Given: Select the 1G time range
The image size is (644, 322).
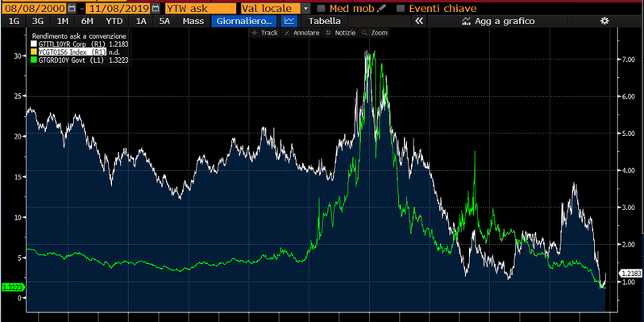Looking at the screenshot, I should tap(14, 21).
